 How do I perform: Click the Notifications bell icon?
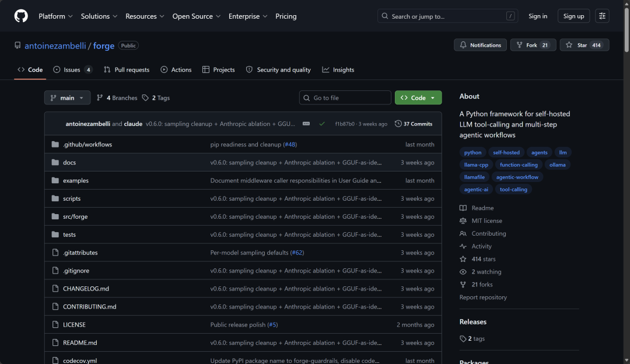[x=463, y=45]
